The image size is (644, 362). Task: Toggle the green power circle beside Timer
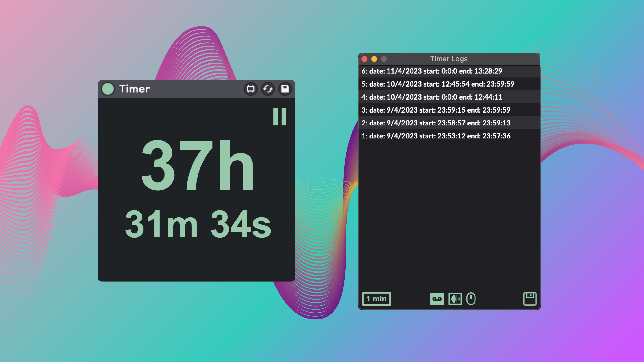[108, 89]
